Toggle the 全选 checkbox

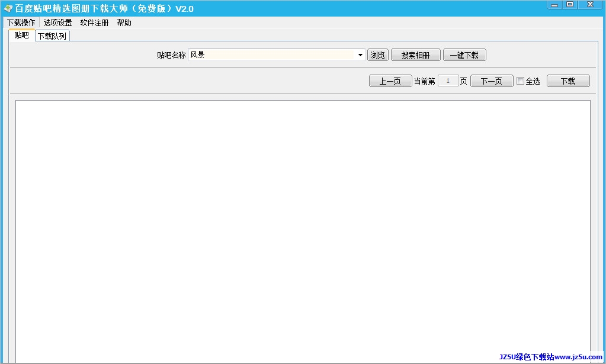[x=520, y=80]
